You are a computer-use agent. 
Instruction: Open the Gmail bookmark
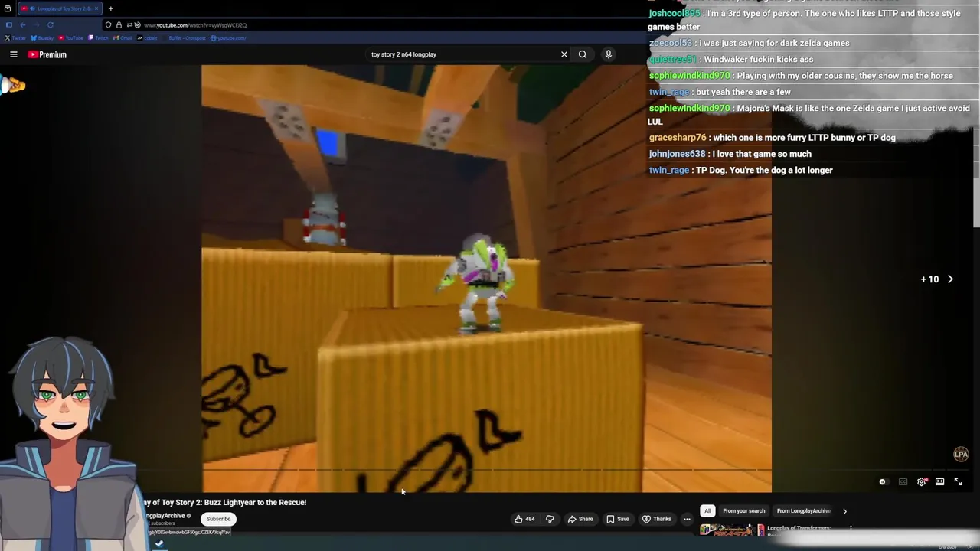[x=123, y=37]
